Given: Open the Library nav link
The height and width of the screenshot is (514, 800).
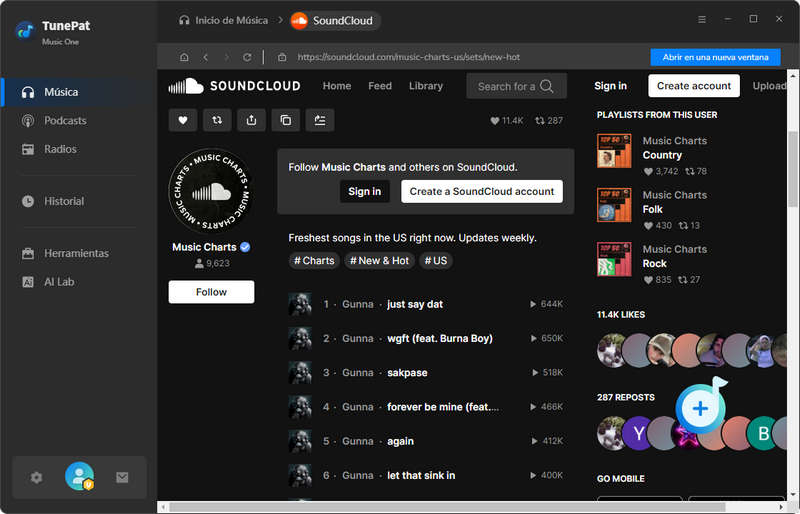Looking at the screenshot, I should (426, 86).
